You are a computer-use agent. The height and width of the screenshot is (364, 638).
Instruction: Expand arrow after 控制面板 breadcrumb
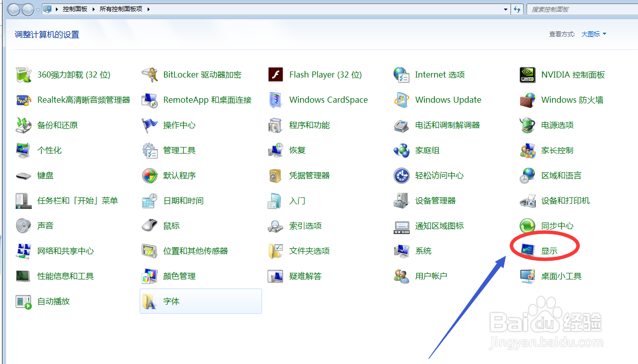coord(93,9)
